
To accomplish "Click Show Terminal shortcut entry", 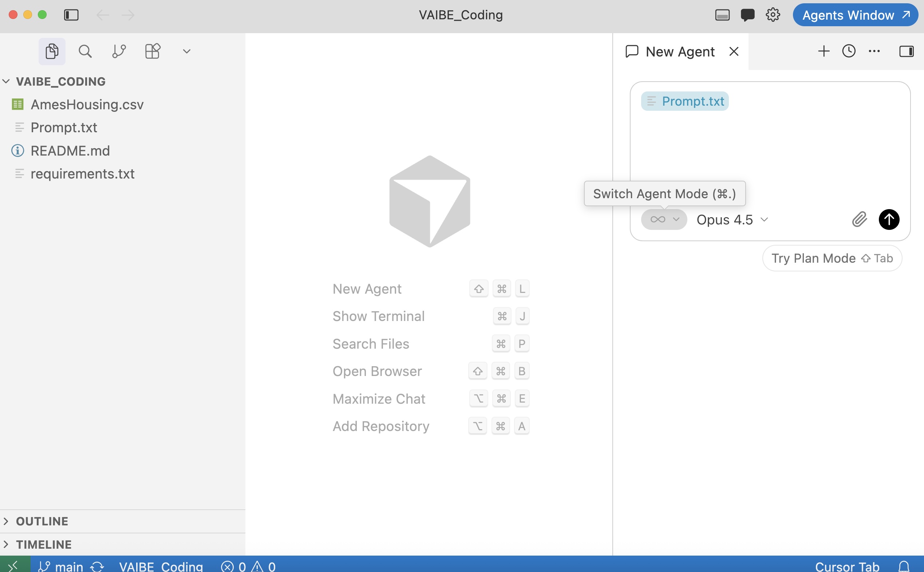I will [x=431, y=316].
